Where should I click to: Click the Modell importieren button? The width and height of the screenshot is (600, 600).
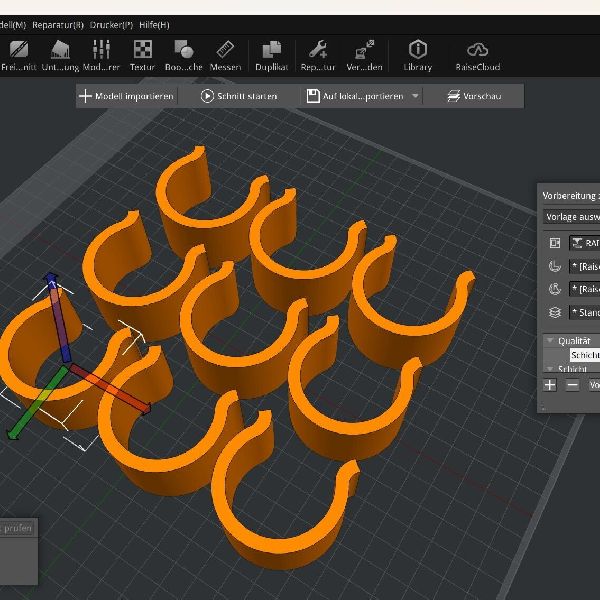pyautogui.click(x=127, y=96)
